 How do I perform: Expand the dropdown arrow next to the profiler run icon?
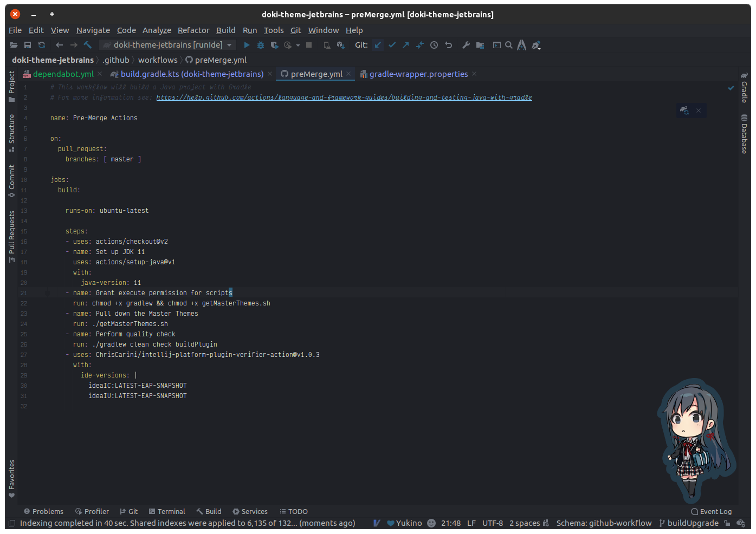coord(298,45)
